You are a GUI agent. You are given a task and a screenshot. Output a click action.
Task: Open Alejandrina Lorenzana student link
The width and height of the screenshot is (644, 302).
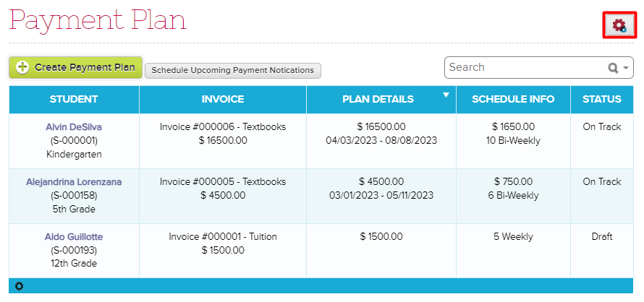tap(74, 181)
